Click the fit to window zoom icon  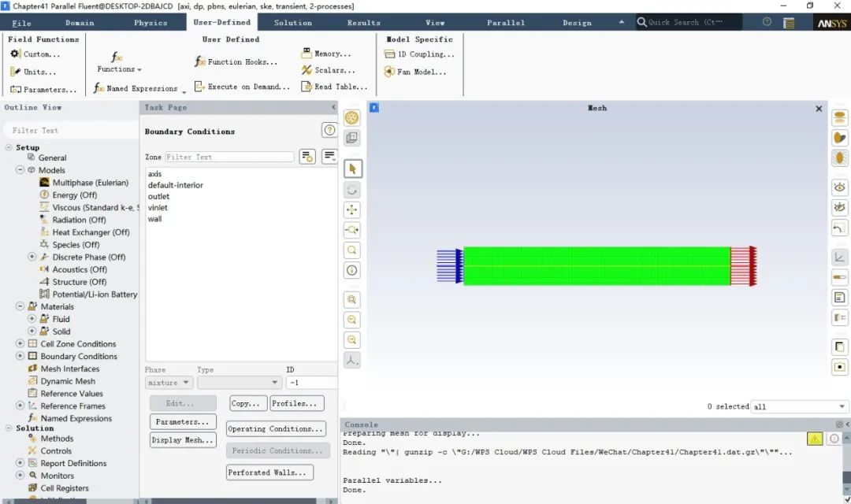352,299
